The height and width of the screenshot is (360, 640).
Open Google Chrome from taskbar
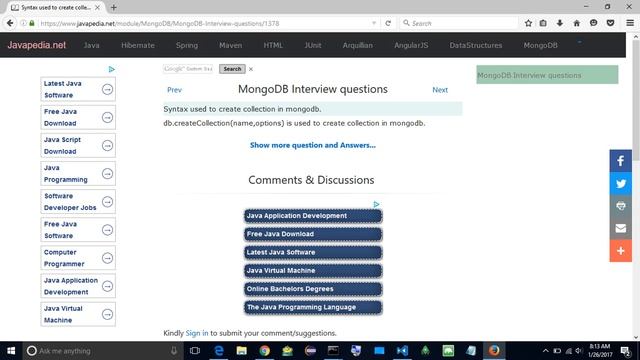click(x=264, y=351)
